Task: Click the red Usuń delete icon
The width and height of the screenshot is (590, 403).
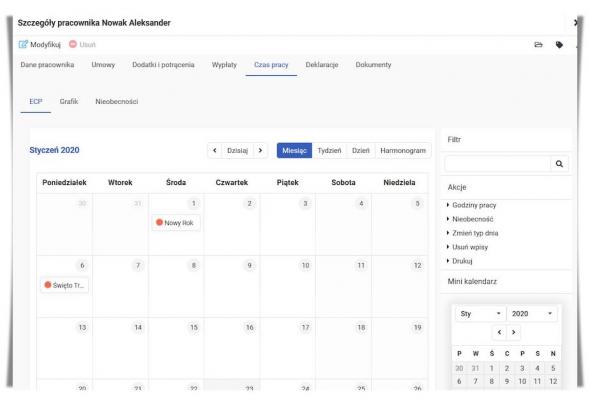Action: [73, 44]
